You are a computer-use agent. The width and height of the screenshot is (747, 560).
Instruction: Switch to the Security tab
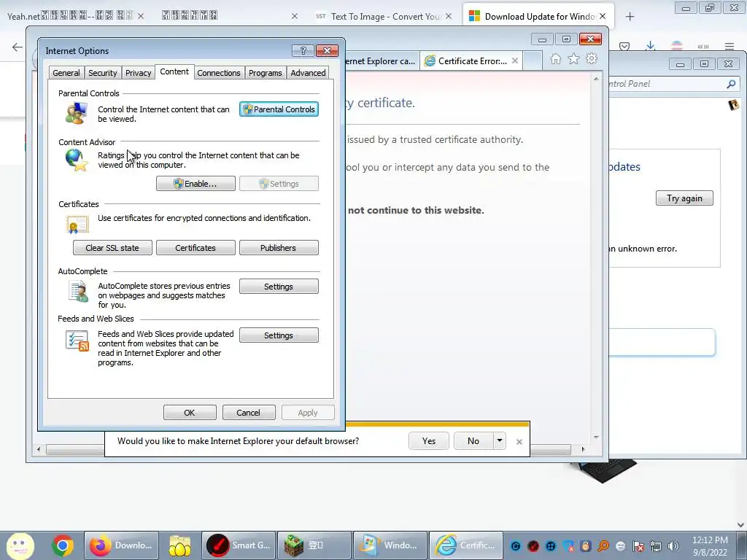pyautogui.click(x=102, y=73)
